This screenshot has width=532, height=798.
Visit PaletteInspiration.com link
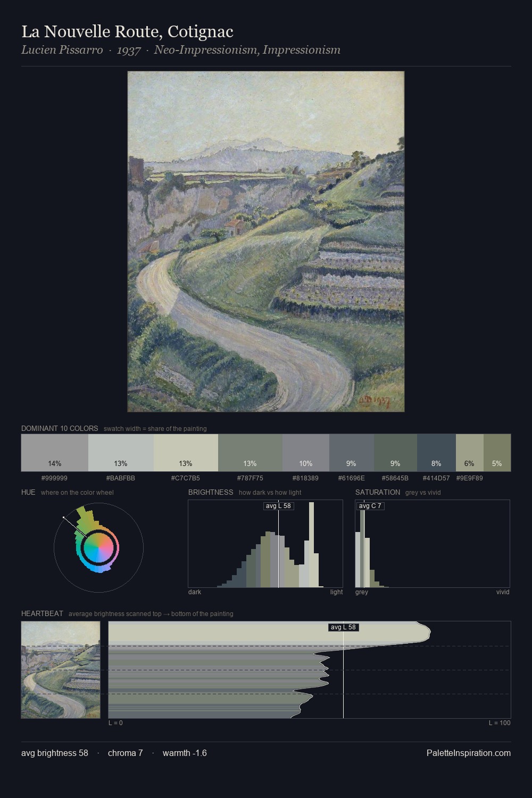click(x=469, y=753)
